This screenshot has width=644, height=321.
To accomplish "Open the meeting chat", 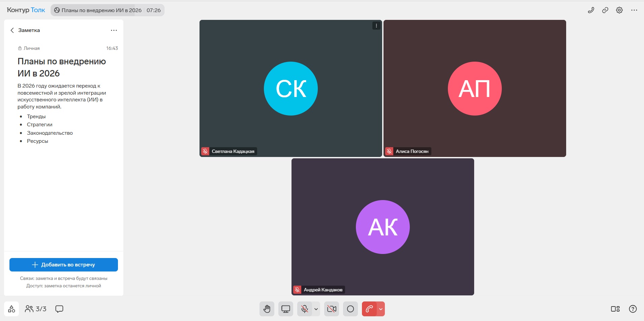I will tap(59, 309).
